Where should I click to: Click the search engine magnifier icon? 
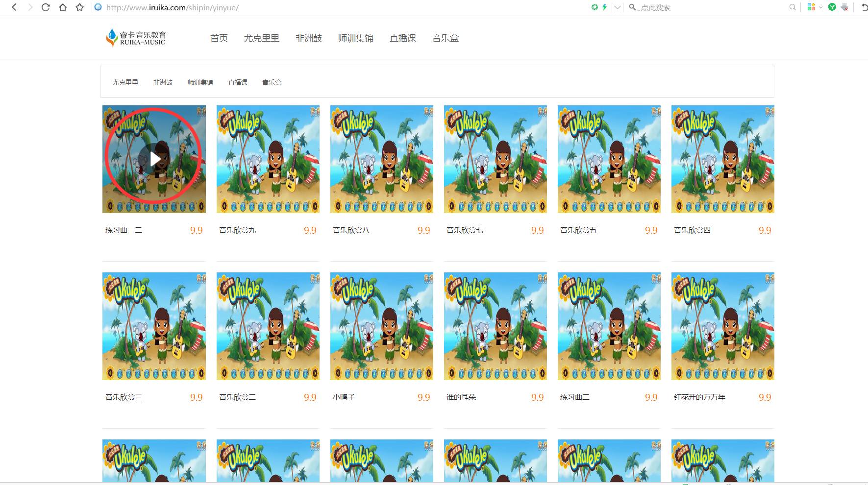pos(632,7)
